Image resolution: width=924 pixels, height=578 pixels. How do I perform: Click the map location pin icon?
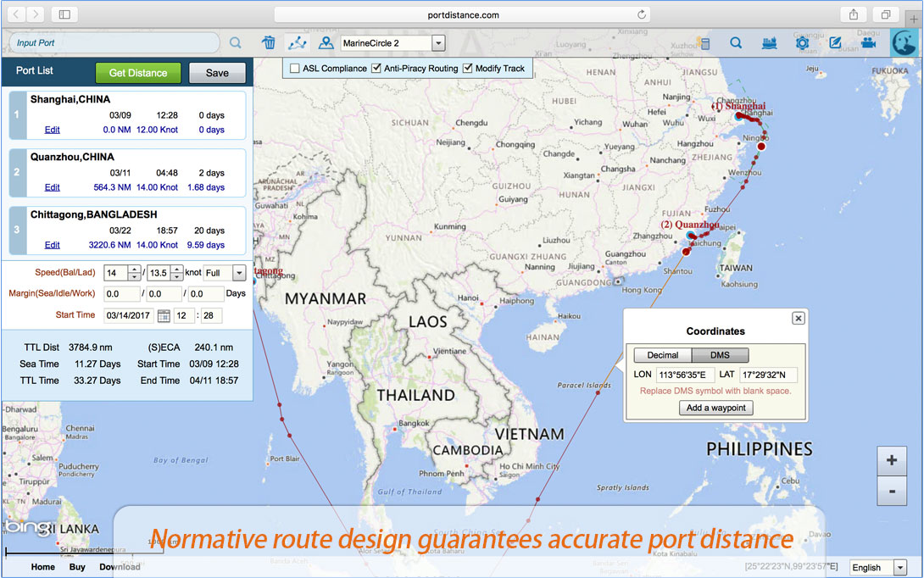pyautogui.click(x=326, y=43)
